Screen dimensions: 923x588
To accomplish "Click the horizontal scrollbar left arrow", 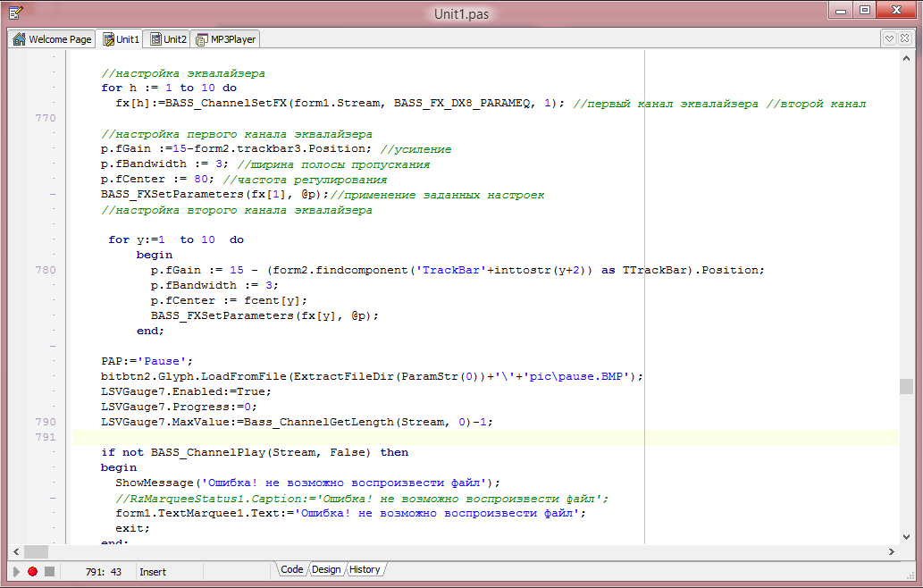I will coord(15,551).
